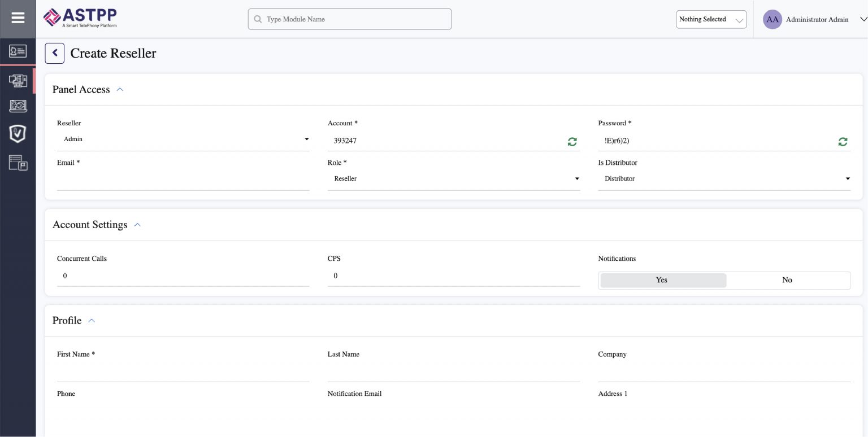Select the highlighted reseller icon in the sidebar
Screen dimensions: 868x437
[x=18, y=80]
